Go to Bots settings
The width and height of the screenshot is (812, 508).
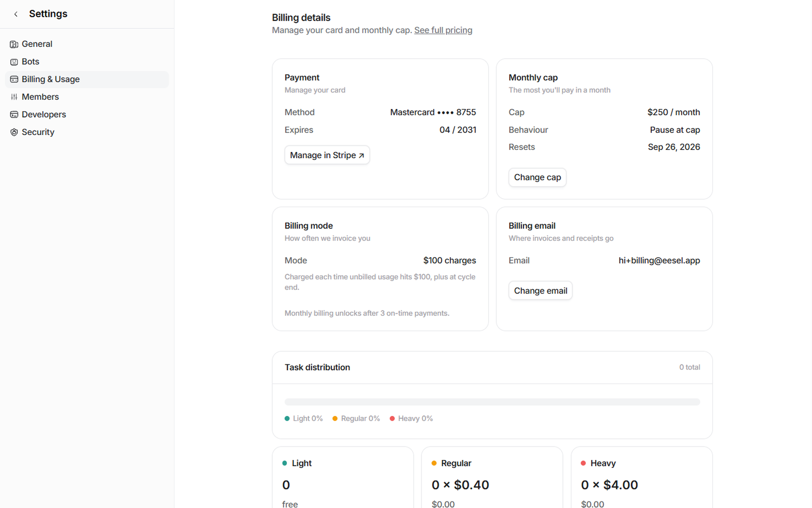coord(87,62)
